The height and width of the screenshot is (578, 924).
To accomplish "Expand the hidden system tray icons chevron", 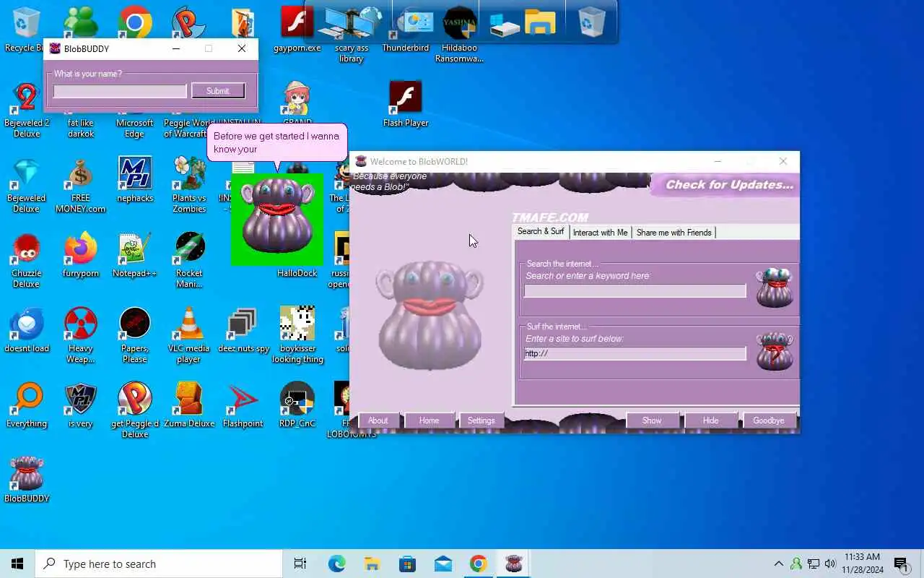I will (x=778, y=564).
